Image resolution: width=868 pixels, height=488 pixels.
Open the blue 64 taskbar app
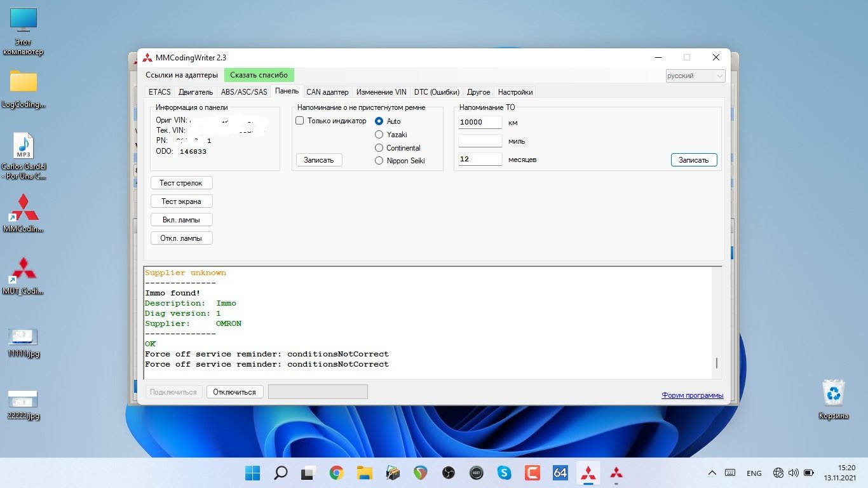coord(560,473)
